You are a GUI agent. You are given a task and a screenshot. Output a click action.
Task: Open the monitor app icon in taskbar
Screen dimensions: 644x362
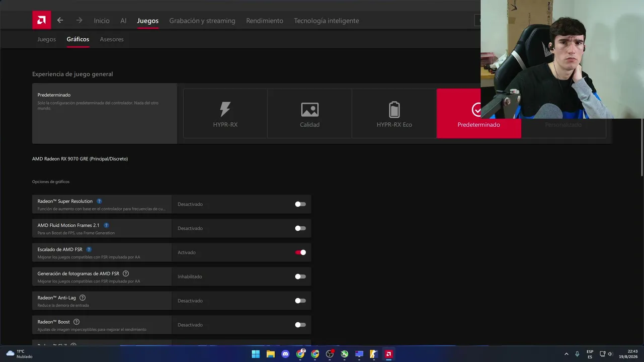coord(359,354)
